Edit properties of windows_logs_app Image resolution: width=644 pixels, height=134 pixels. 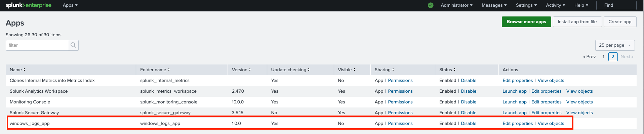pyautogui.click(x=518, y=123)
